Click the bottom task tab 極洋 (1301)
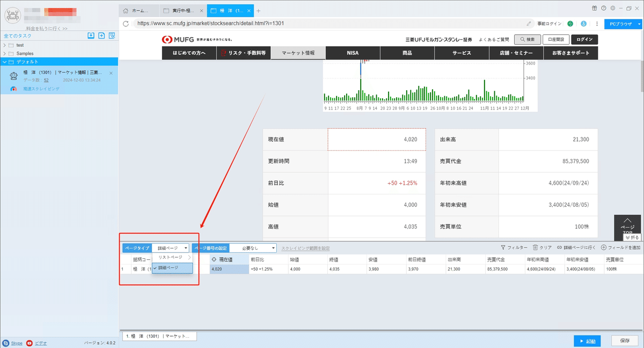 (159, 336)
